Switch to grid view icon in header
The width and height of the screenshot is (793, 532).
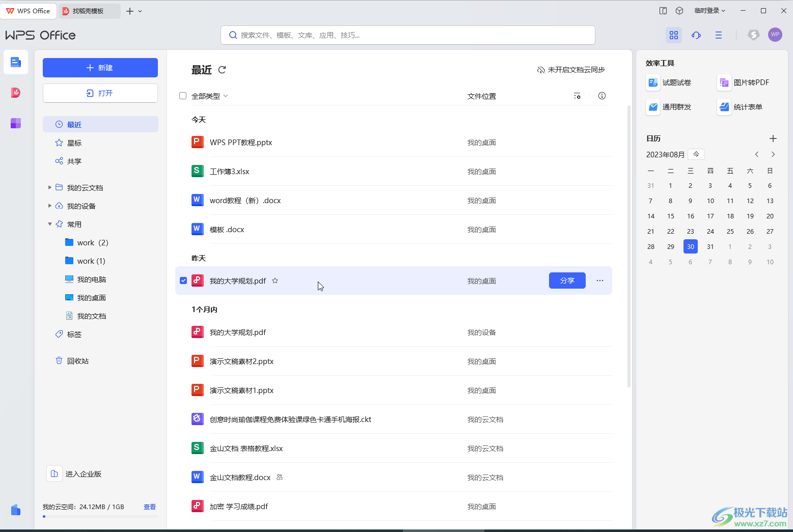coord(674,35)
